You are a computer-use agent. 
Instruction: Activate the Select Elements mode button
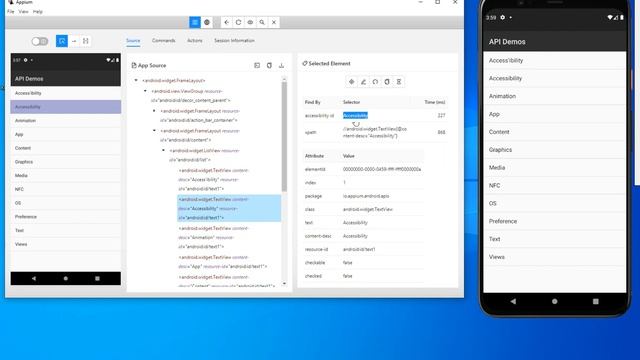click(x=62, y=41)
